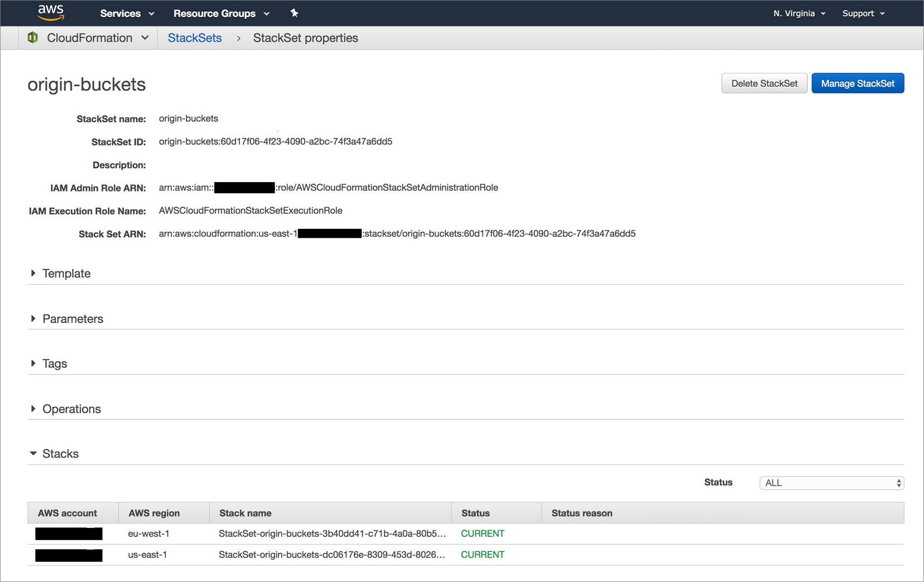The image size is (924, 582).
Task: Open the CloudFormation service dropdown
Action: (98, 38)
